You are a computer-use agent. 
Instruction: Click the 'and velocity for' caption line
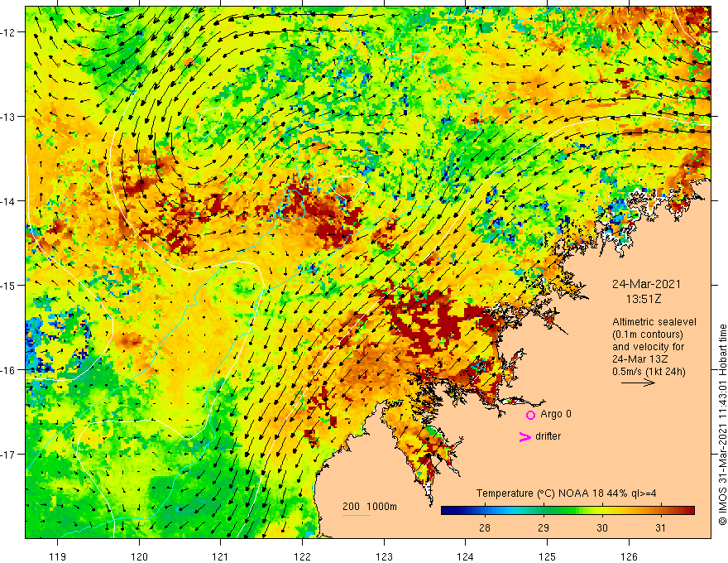(x=648, y=347)
